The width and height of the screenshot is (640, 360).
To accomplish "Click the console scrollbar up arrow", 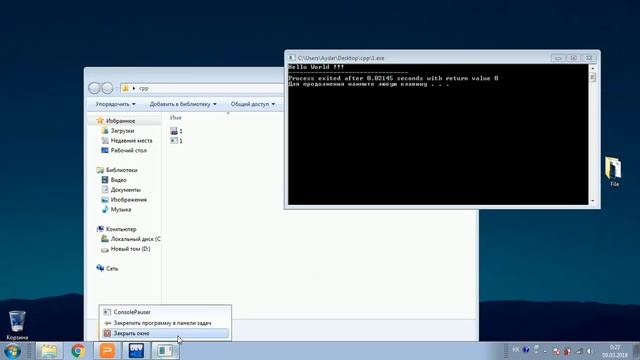I will pos(593,68).
